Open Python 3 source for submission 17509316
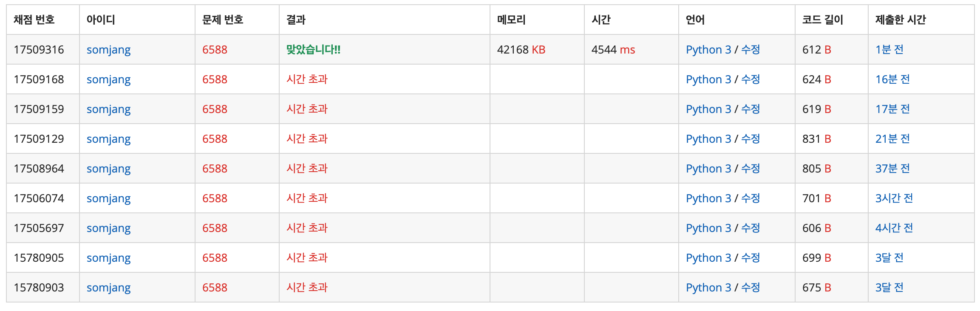Screen dimensions: 980x311 tap(708, 50)
